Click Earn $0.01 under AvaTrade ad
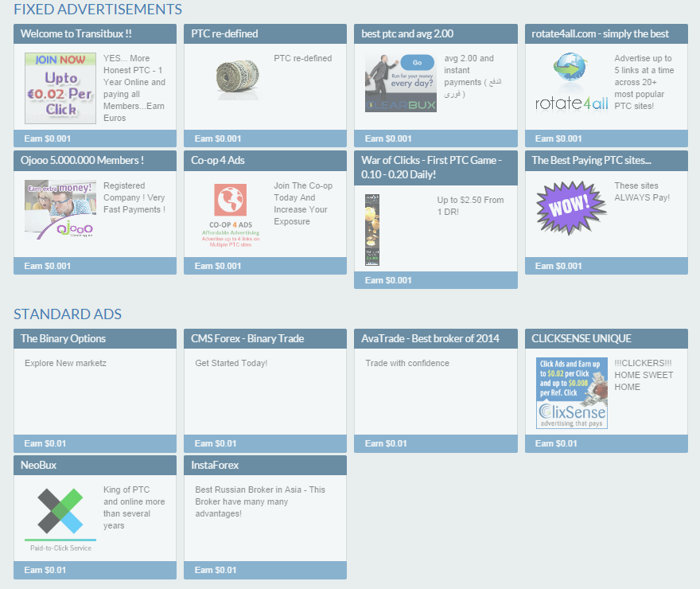The height and width of the screenshot is (589, 700). (x=386, y=444)
